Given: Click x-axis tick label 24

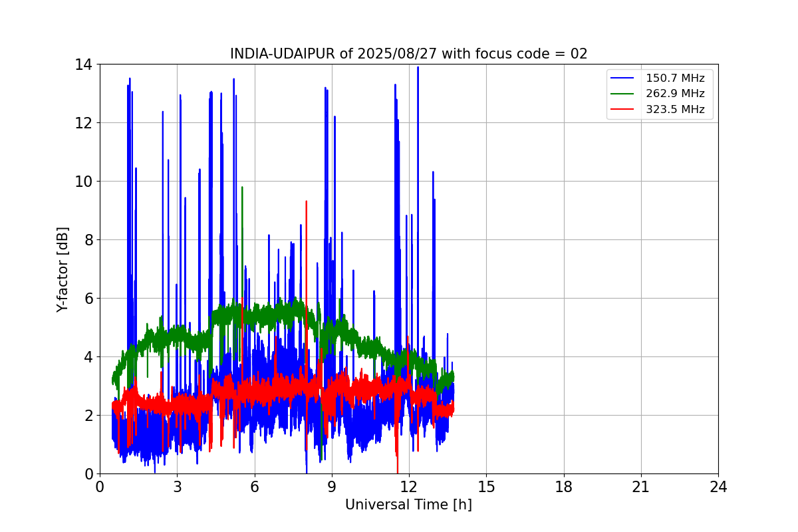Looking at the screenshot, I should click(718, 487).
